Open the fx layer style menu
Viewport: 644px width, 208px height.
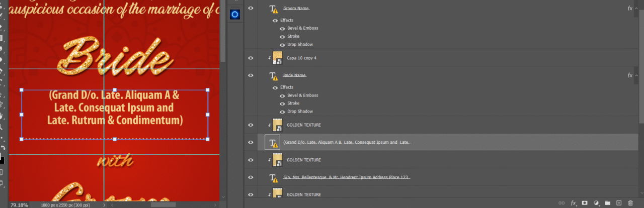pyautogui.click(x=573, y=203)
